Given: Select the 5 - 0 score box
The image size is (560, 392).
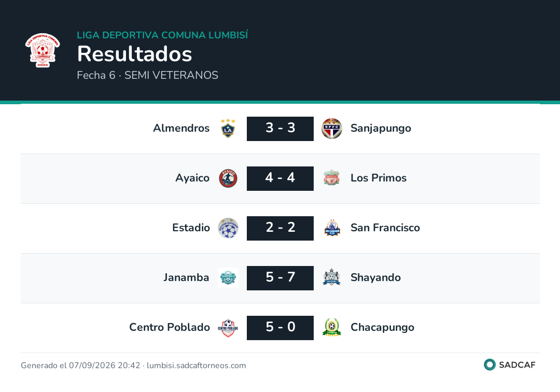Looking at the screenshot, I should tap(280, 328).
